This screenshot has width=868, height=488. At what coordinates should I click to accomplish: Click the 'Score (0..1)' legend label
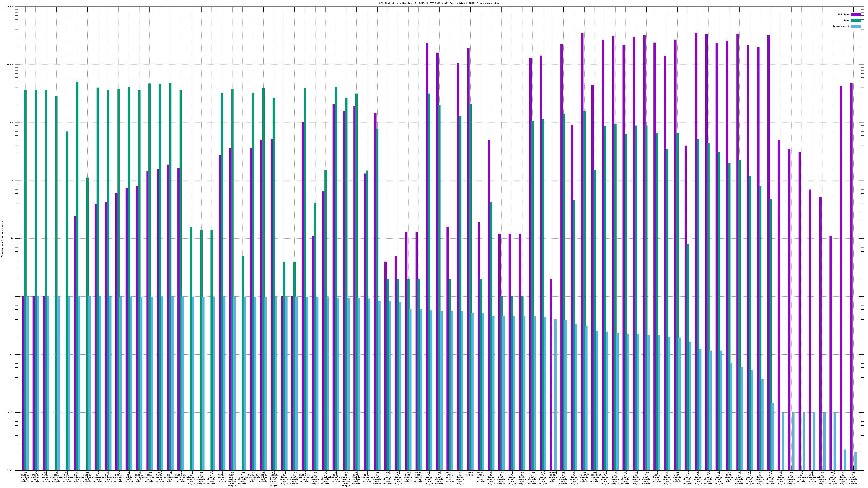841,26
